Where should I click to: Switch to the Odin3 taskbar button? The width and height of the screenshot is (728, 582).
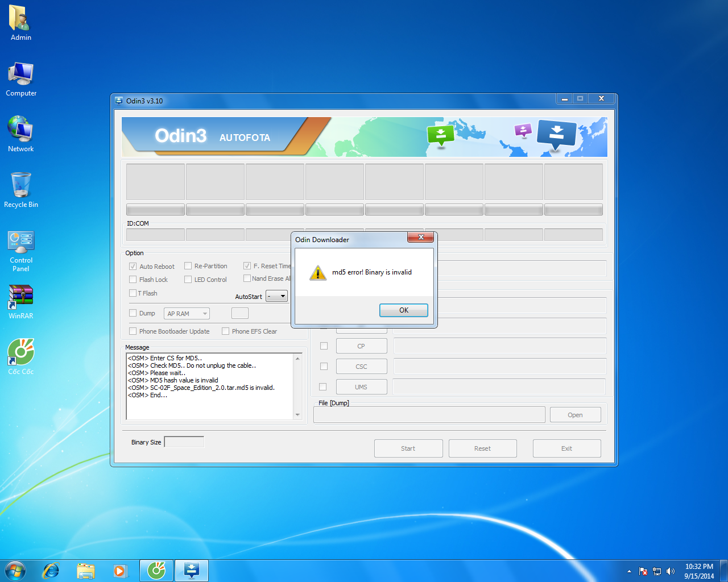pyautogui.click(x=192, y=571)
